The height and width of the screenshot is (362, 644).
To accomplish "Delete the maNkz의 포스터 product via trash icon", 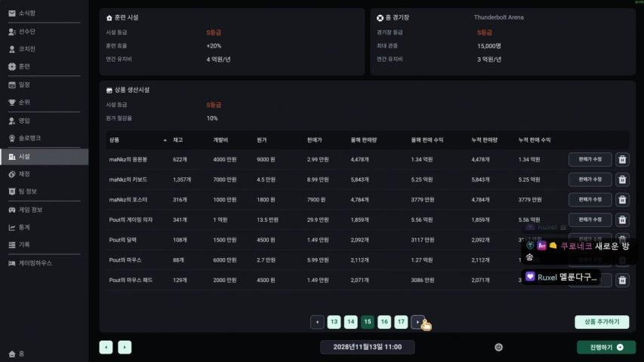I will point(622,199).
